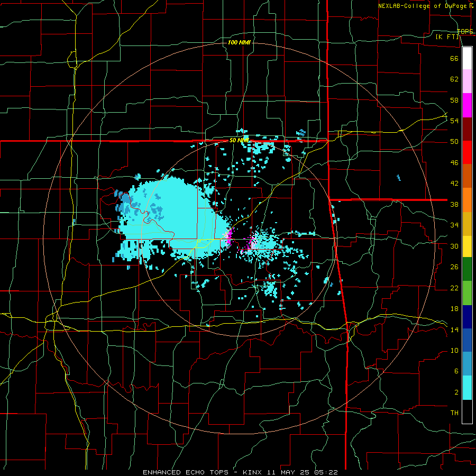Screen dimensions: 476x476
Task: Select the 10 scale value
Action: coord(454,351)
